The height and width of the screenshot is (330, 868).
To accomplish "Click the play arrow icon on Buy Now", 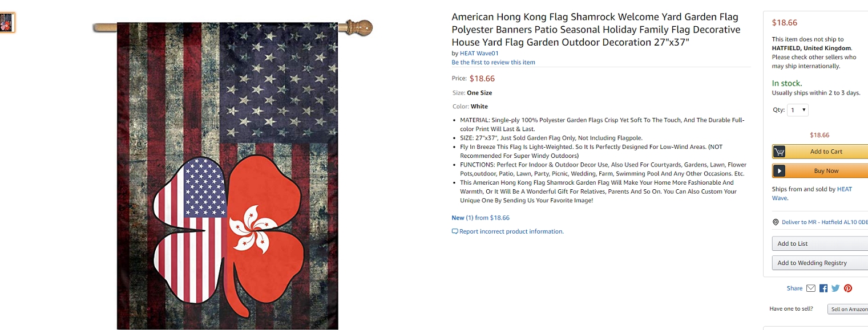I will click(x=780, y=171).
